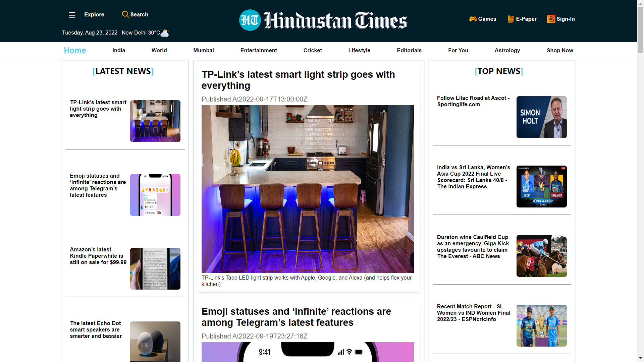Open Games via the controller icon
644x362 pixels.
pyautogui.click(x=473, y=19)
